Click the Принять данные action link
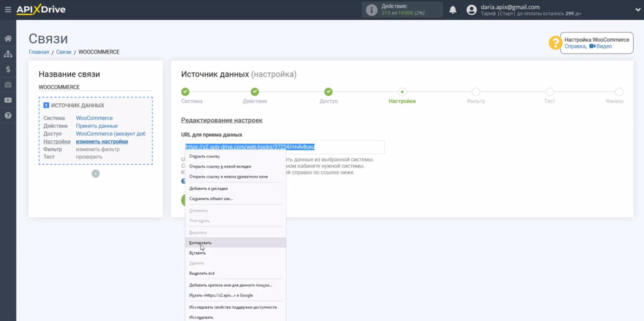The height and width of the screenshot is (321, 644). 97,126
